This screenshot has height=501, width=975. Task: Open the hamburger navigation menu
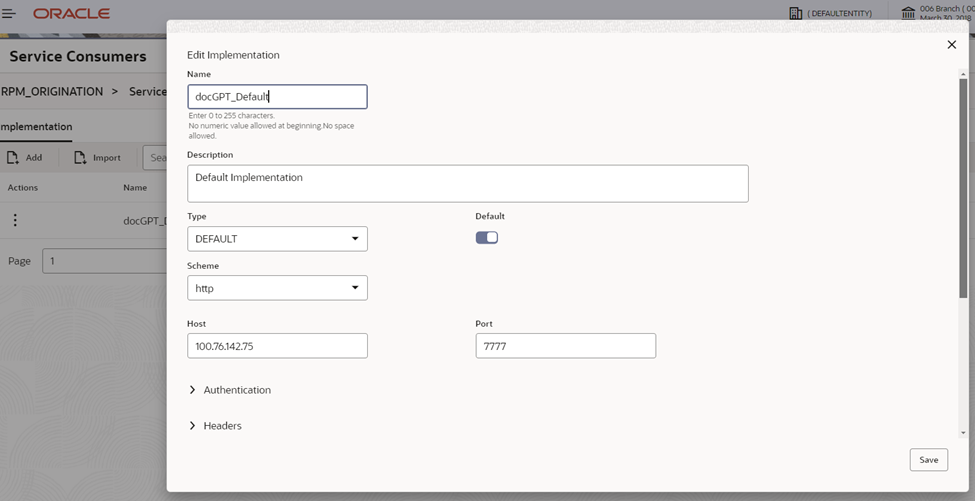(x=9, y=13)
